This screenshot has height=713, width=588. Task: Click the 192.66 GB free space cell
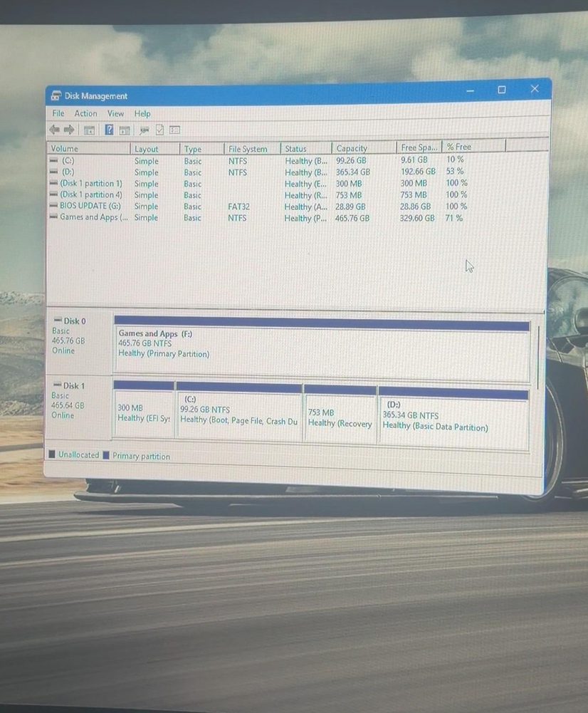click(418, 171)
